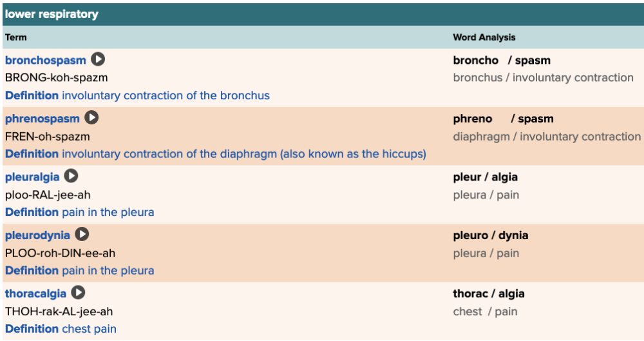Open the thoracalgia term link
The image size is (644, 341).
click(x=35, y=293)
